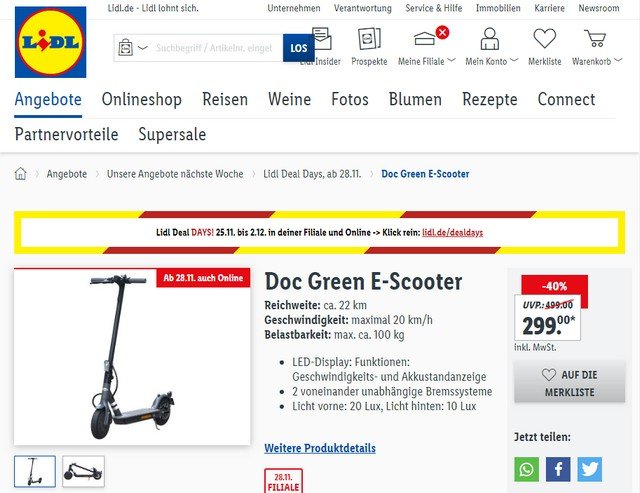Select folded scooter thumbnail
The width and height of the screenshot is (640, 493).
click(x=83, y=471)
